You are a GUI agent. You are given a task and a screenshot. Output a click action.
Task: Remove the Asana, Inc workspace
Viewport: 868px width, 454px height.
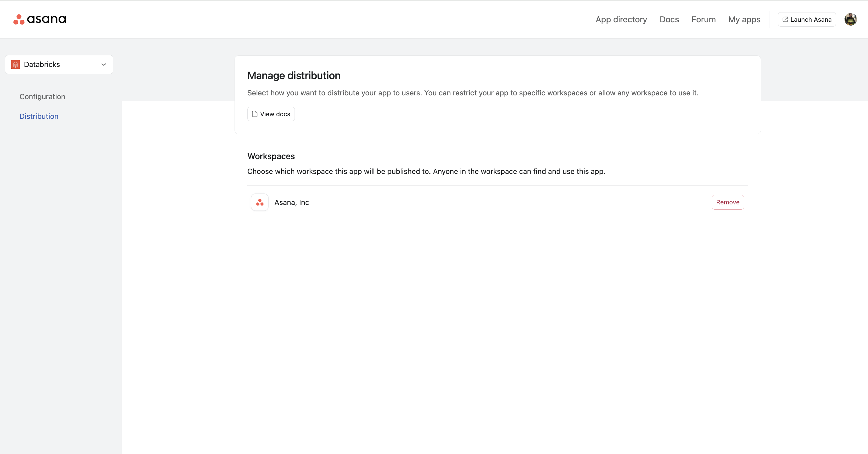coord(728,202)
